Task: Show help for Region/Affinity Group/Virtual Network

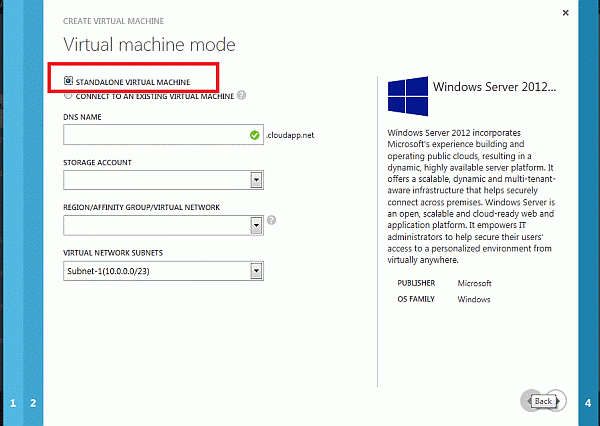Action: pyautogui.click(x=271, y=220)
